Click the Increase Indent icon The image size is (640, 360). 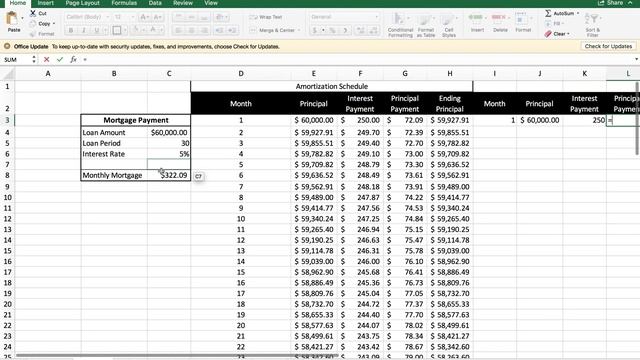(x=232, y=30)
